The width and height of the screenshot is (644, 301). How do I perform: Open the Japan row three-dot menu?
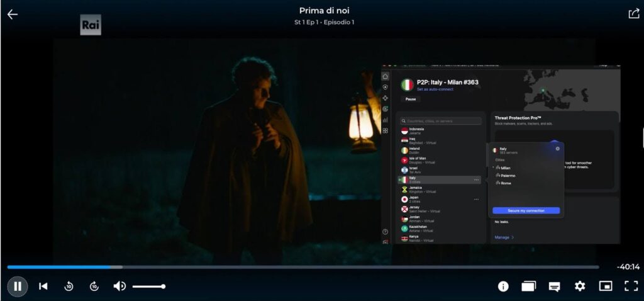tap(476, 200)
